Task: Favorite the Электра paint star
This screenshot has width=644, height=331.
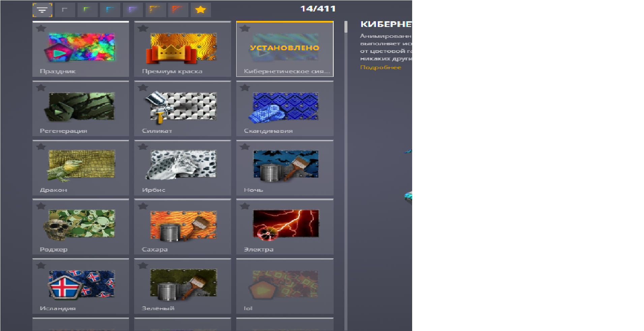Action: (245, 206)
